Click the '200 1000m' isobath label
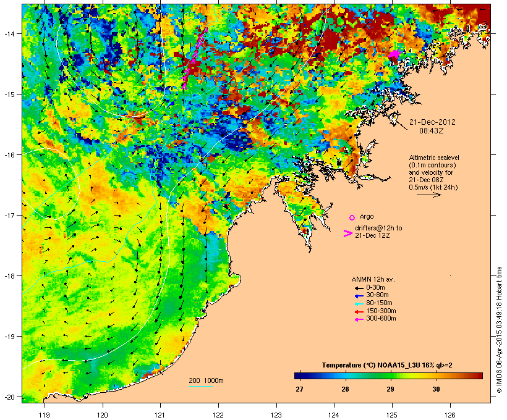The height and width of the screenshot is (420, 507). (206, 380)
